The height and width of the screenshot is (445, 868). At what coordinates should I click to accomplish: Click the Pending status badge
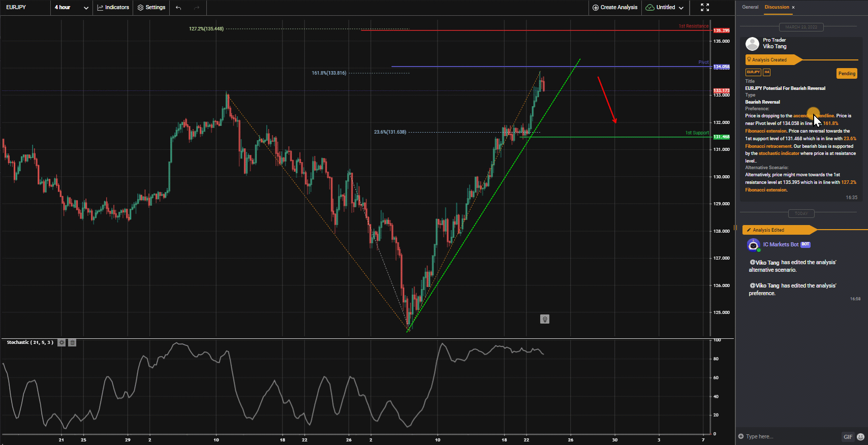(847, 74)
